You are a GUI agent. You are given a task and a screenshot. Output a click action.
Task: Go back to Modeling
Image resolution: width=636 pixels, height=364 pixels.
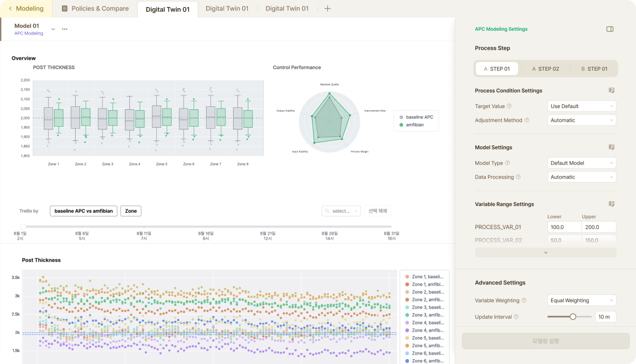pyautogui.click(x=26, y=9)
